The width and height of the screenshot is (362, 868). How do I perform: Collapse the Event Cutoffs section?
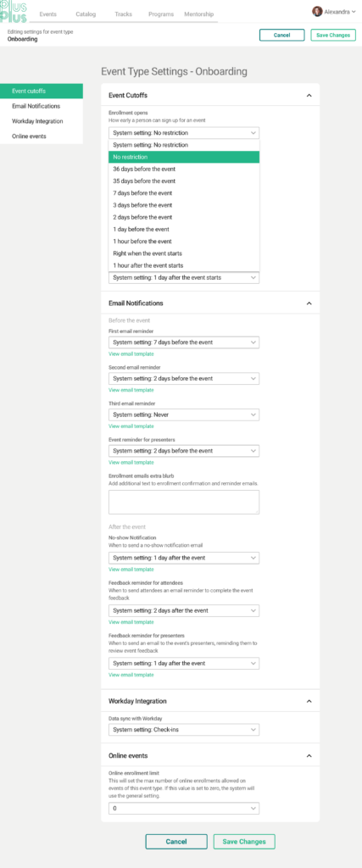pos(309,95)
